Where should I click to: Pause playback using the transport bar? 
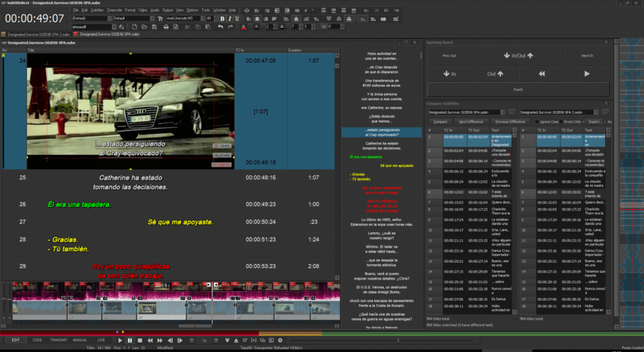[x=130, y=340]
